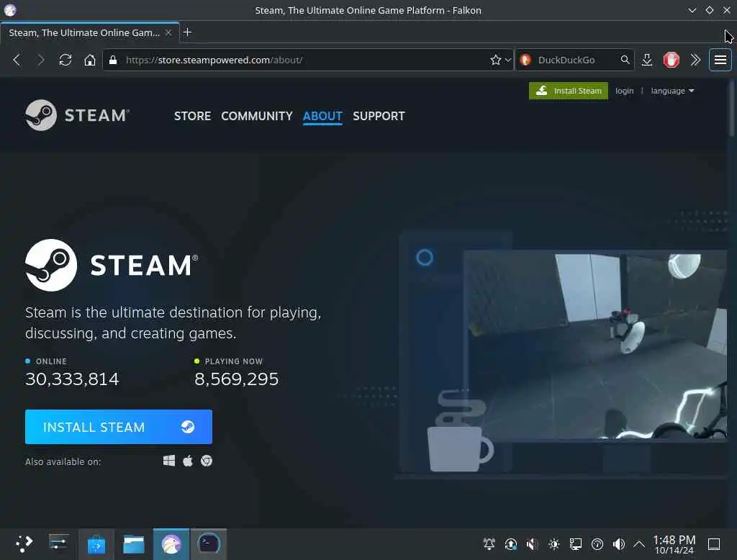Click the search magnifier icon

pyautogui.click(x=625, y=60)
